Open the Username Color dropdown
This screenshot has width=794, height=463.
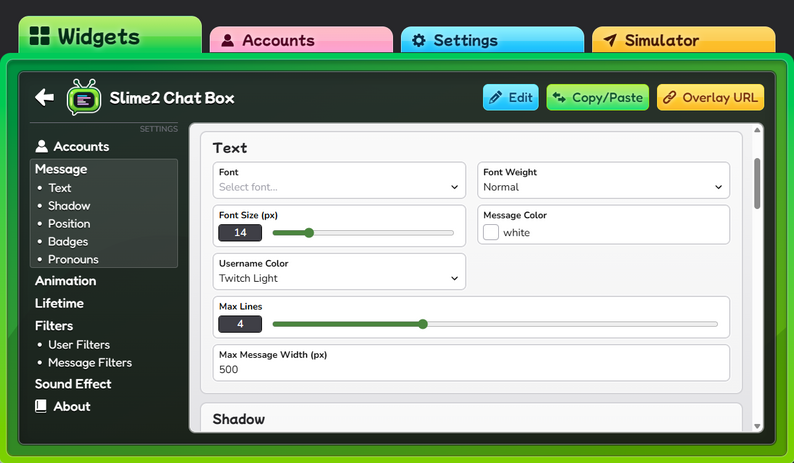(x=339, y=272)
